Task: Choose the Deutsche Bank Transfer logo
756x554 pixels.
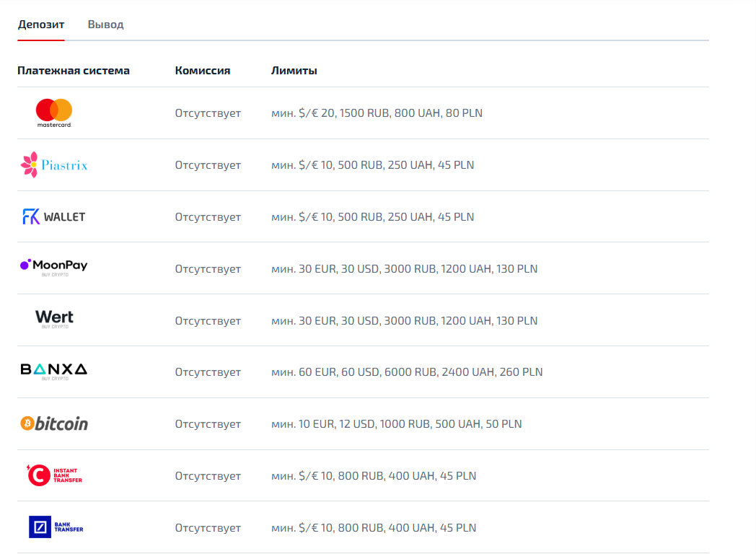Action: (56, 527)
